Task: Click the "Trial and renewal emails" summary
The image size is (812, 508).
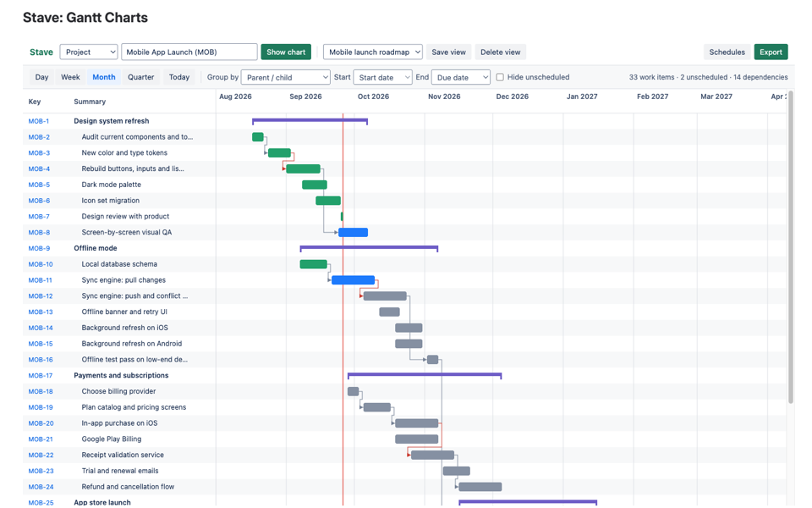Action: point(120,472)
